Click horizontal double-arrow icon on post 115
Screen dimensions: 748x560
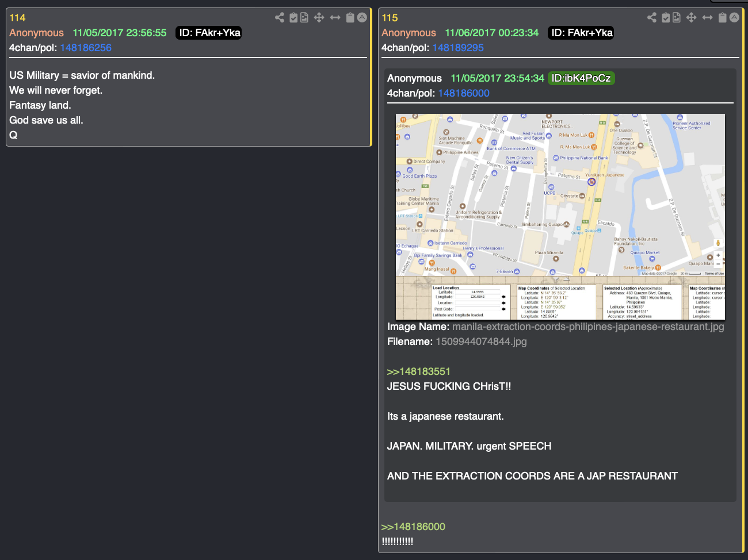click(x=707, y=17)
